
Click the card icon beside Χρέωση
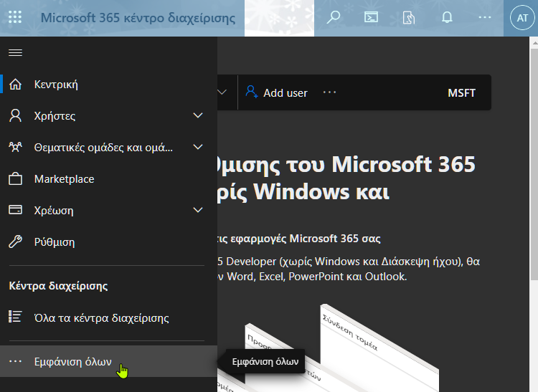click(16, 210)
